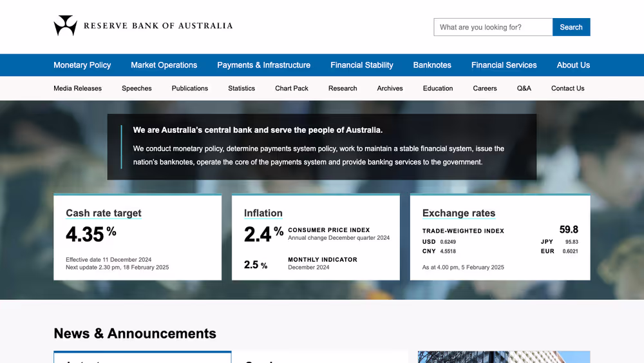Image resolution: width=644 pixels, height=363 pixels.
Task: Open the Research page
Action: pyautogui.click(x=343, y=88)
